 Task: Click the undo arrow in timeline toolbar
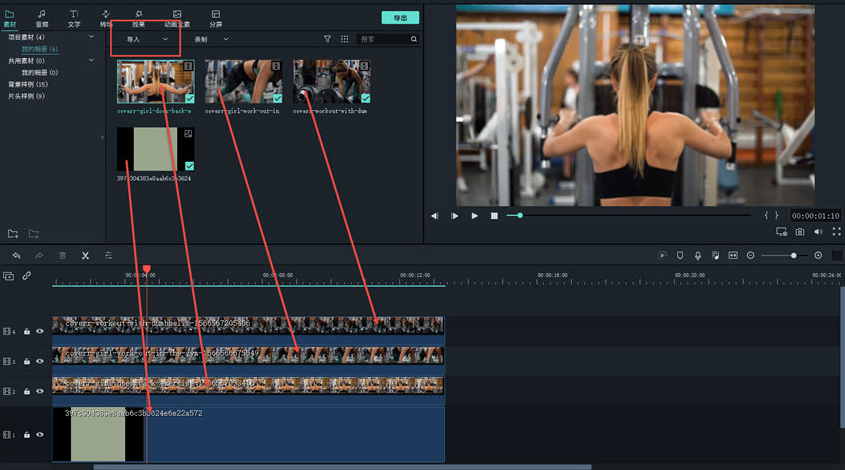[16, 256]
